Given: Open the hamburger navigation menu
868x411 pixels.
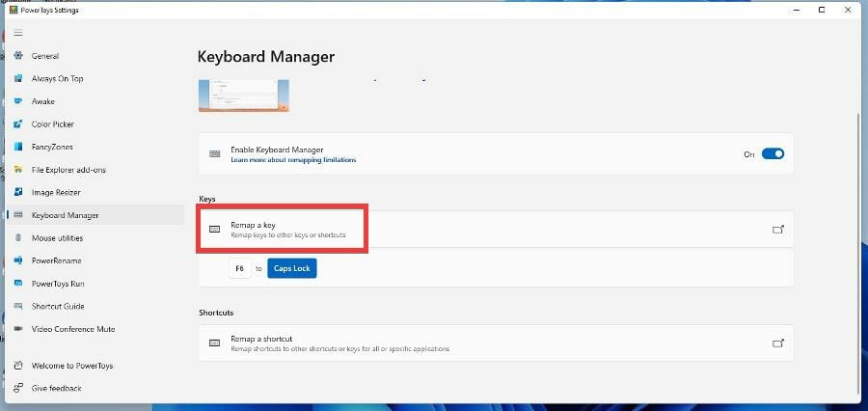Looking at the screenshot, I should point(18,33).
